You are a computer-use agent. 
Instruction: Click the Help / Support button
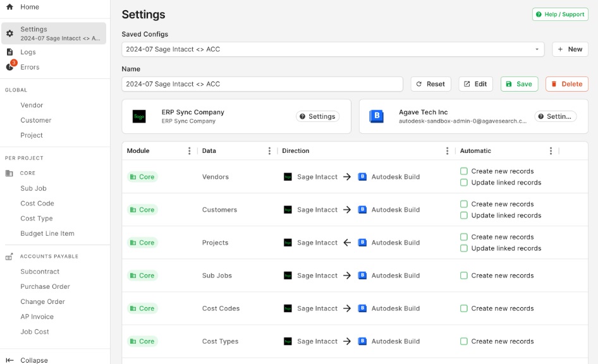tap(559, 15)
